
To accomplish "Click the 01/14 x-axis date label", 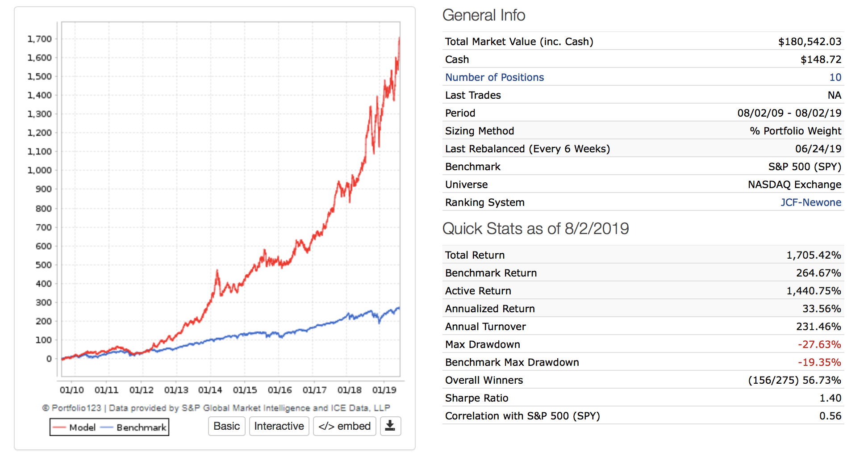I will click(210, 390).
